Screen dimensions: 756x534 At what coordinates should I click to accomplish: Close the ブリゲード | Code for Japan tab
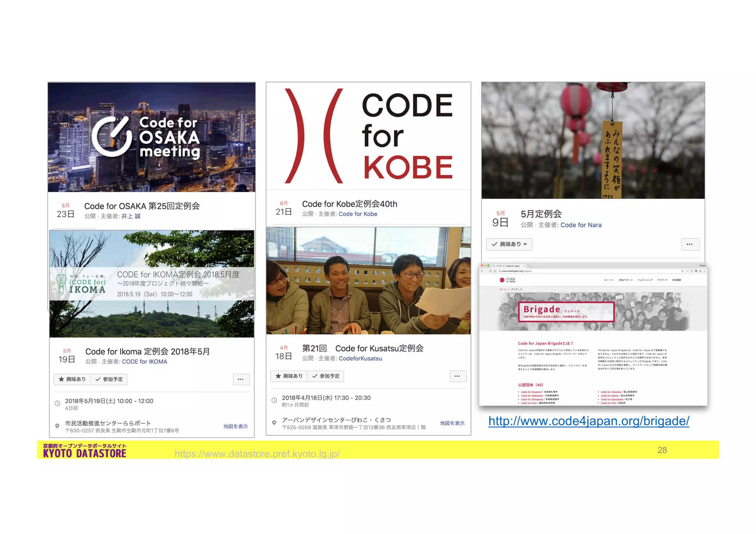[524, 266]
